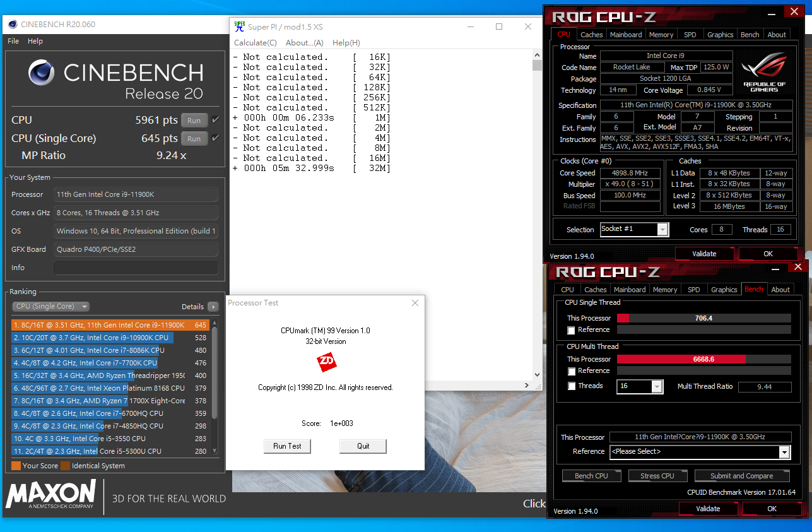The image size is (812, 532).
Task: Click the orange Your Score legend swatch
Action: coord(16,466)
